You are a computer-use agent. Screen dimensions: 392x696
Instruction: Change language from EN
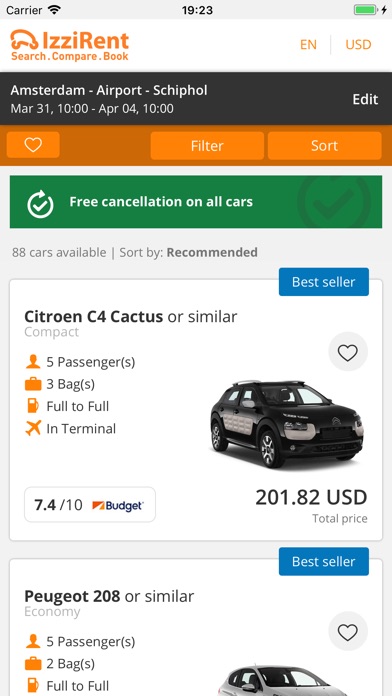pos(308,45)
